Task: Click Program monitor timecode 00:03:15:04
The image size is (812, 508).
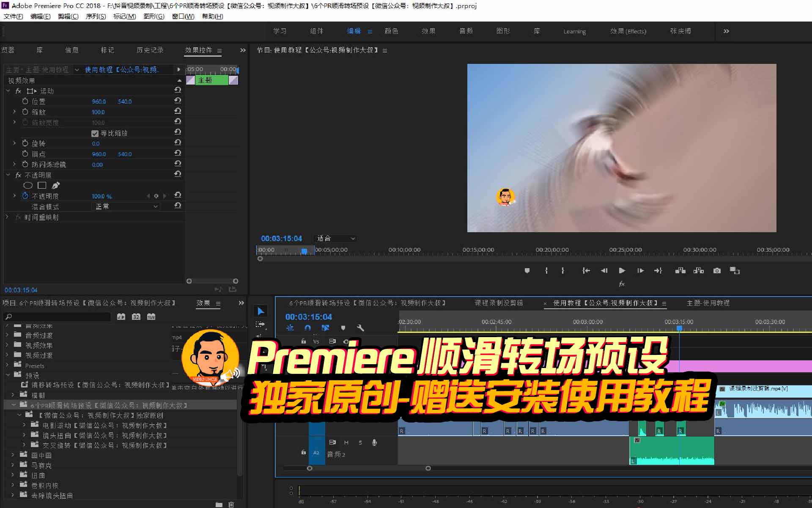Action: [x=281, y=239]
